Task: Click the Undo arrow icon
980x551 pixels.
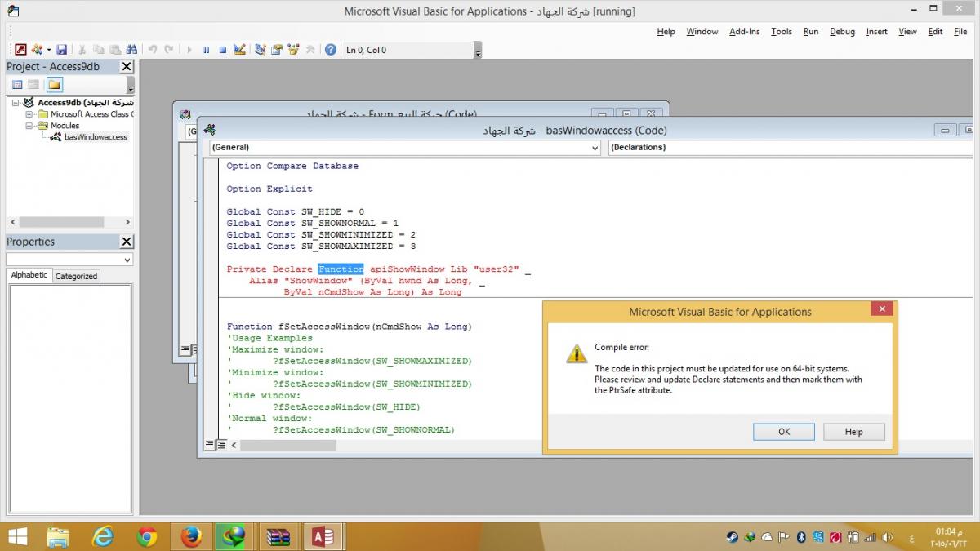Action: point(152,50)
